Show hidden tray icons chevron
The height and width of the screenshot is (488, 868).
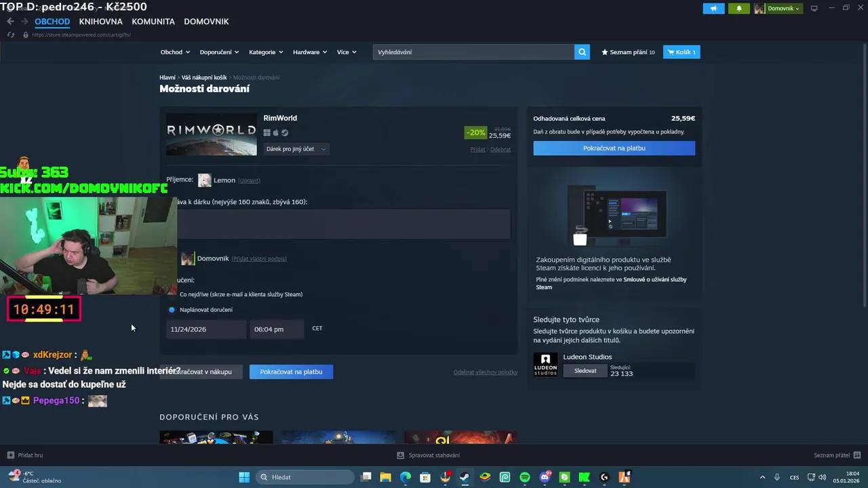(762, 477)
